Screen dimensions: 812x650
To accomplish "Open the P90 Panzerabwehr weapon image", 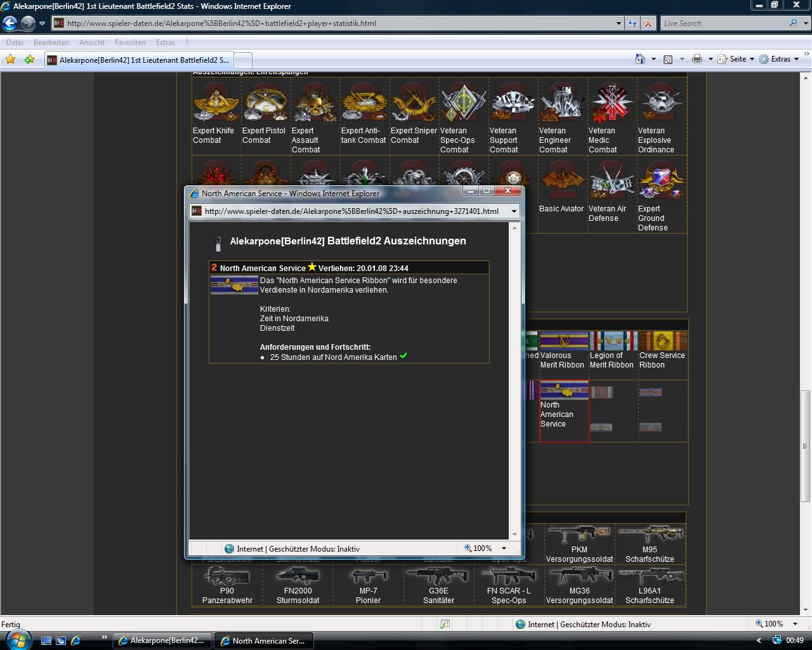I will click(x=227, y=576).
